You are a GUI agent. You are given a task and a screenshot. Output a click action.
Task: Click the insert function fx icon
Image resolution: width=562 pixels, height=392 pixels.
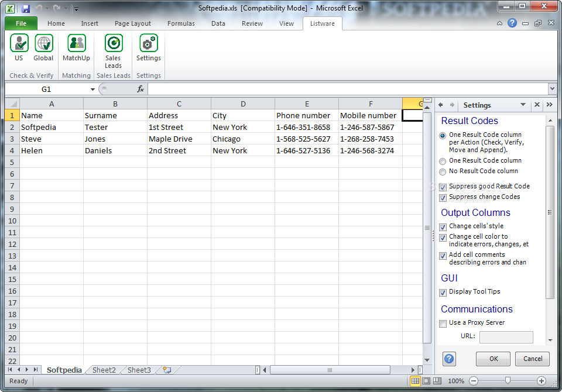(x=140, y=89)
